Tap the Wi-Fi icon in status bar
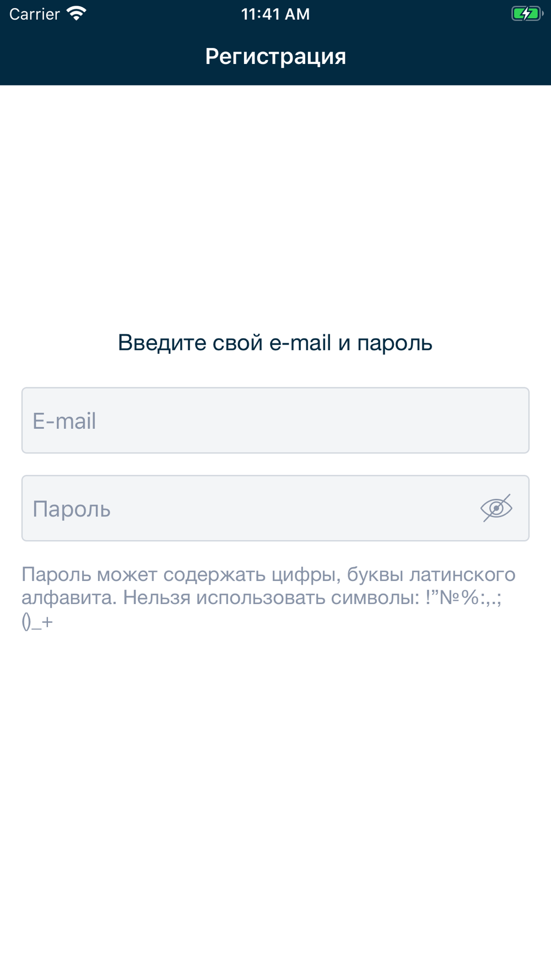 (77, 14)
